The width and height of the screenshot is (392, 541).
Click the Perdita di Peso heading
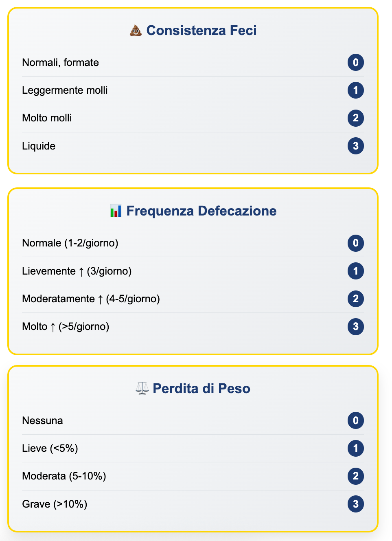[x=201, y=389]
